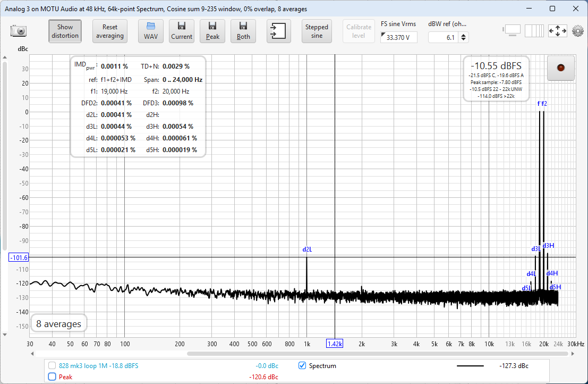Click the monitor-shaped icon in the toolbar

tap(512, 30)
